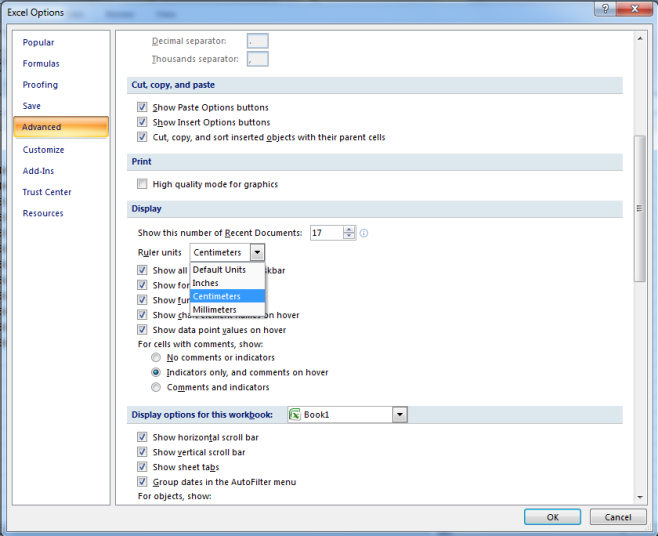This screenshot has height=536, width=658.
Task: Click the info icon beside Recent Documents
Action: point(364,233)
